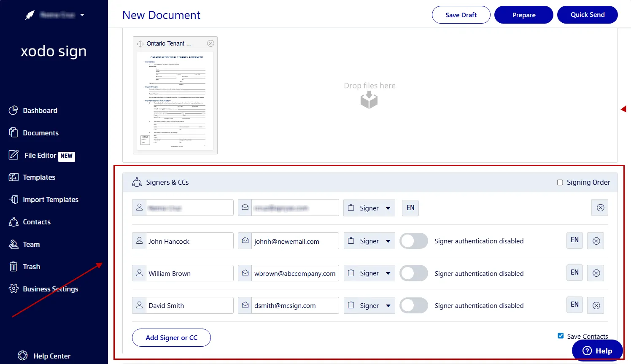Screen dimensions: 631x364
Task: Click the Drop files here box icon
Action: pos(369,100)
